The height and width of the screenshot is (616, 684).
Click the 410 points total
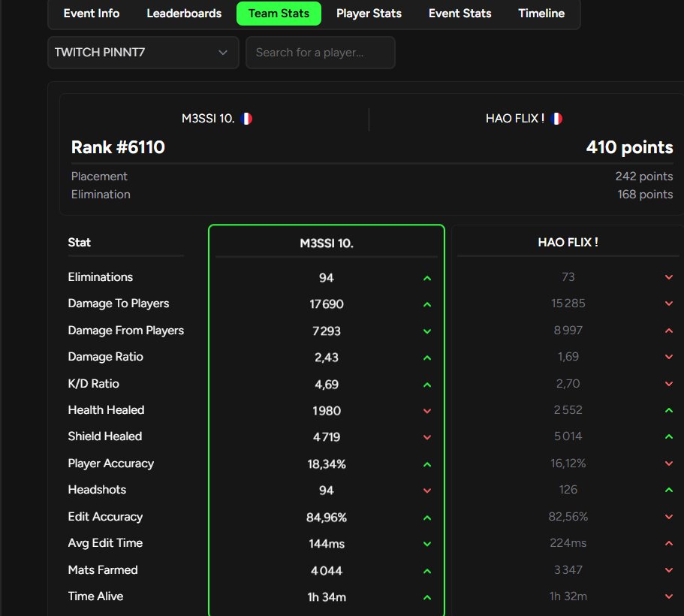coord(629,147)
